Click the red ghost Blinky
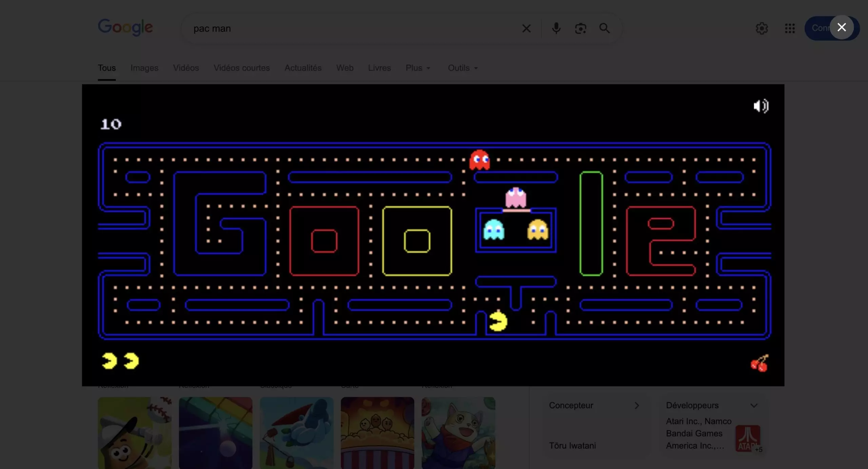868x469 pixels. (479, 160)
